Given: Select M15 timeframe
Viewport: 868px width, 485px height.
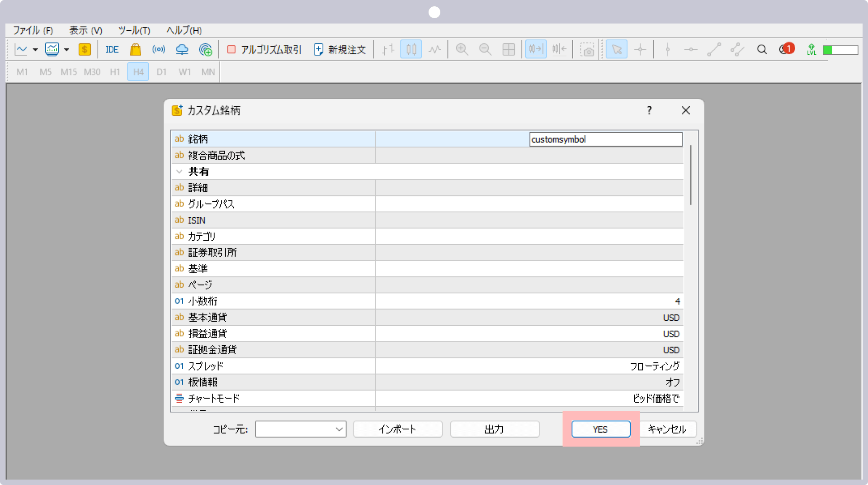Looking at the screenshot, I should (x=69, y=72).
